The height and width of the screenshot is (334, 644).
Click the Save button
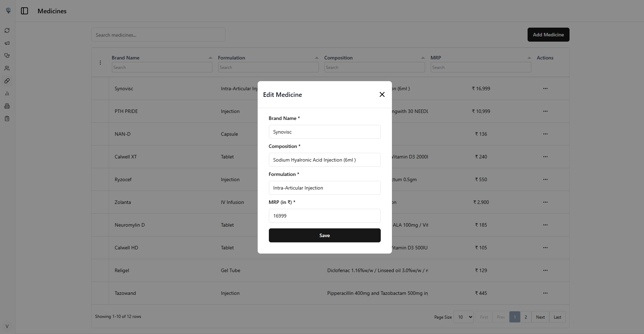pos(324,235)
